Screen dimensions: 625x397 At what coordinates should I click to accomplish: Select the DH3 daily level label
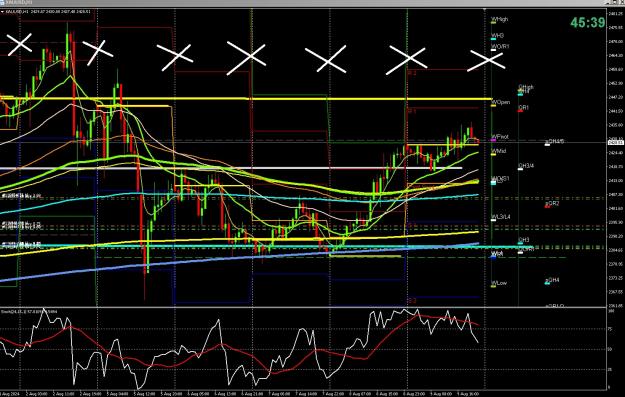pyautogui.click(x=524, y=240)
